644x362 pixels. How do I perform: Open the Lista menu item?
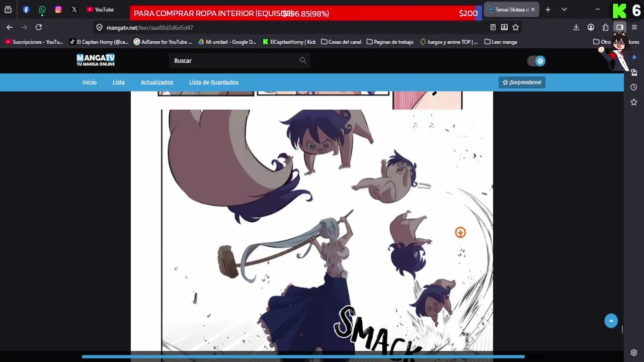point(119,82)
